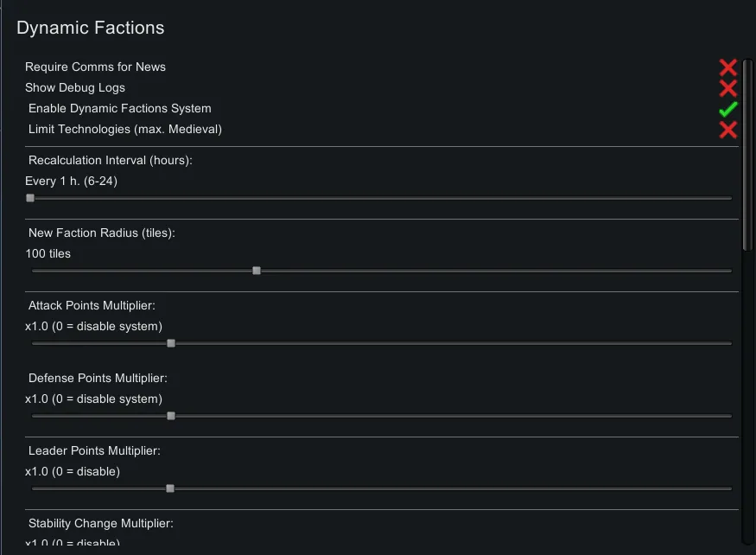Click the vertical scrollbar on the right

click(746, 156)
